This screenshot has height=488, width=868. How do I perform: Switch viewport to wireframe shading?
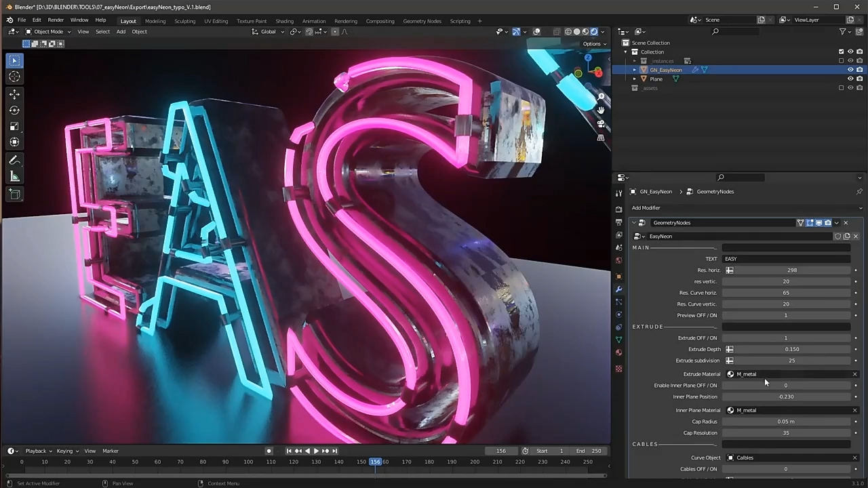click(568, 31)
